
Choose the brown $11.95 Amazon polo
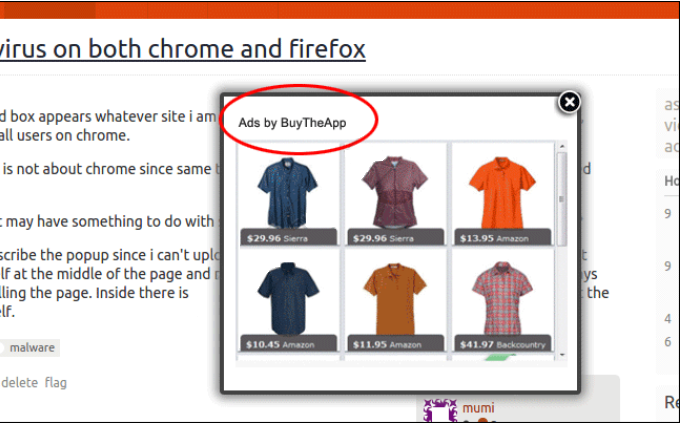tap(393, 299)
